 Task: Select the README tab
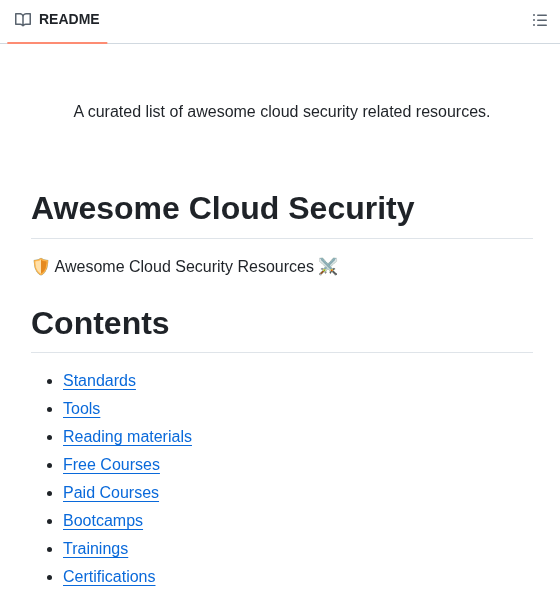pyautogui.click(x=57, y=20)
